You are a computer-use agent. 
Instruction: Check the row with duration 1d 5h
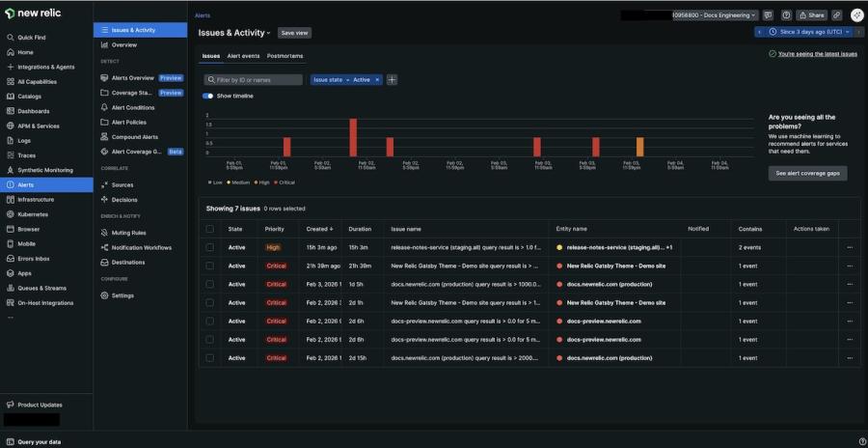tap(210, 285)
